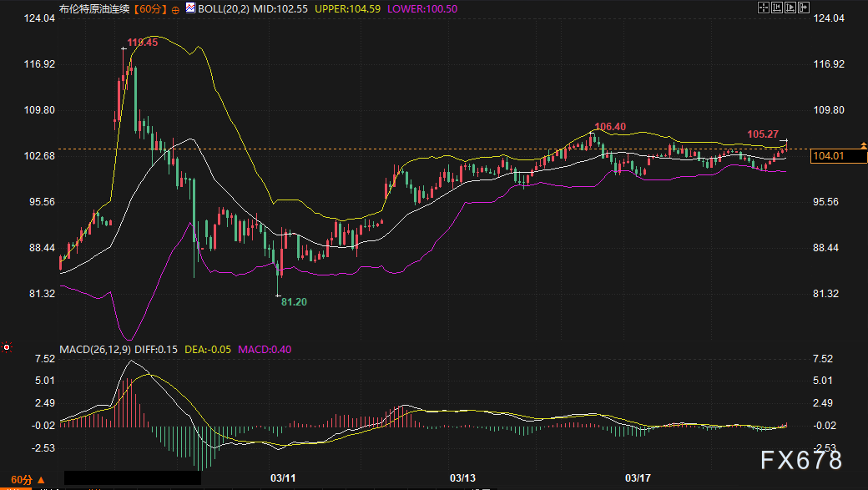Click the orange circle-plus icon beside 60分
868x490 pixels.
pos(175,9)
